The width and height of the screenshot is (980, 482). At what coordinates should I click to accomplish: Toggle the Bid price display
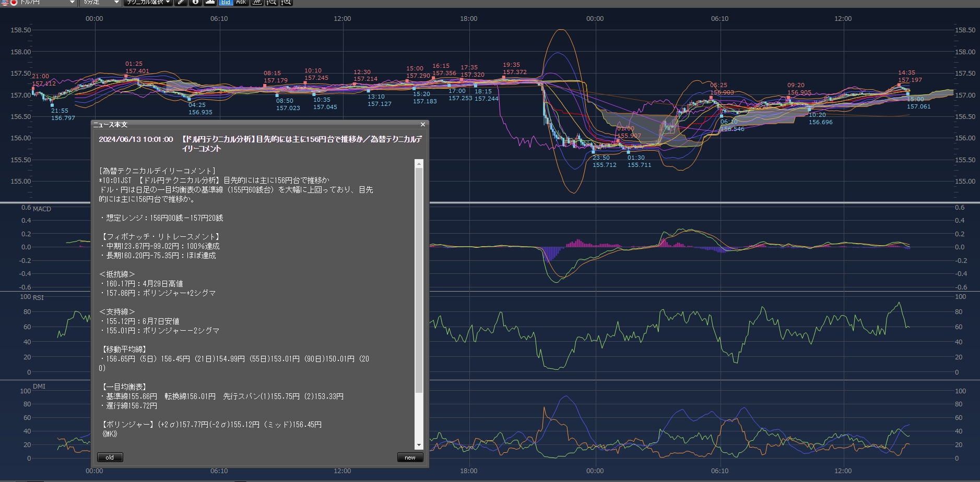coord(226,2)
